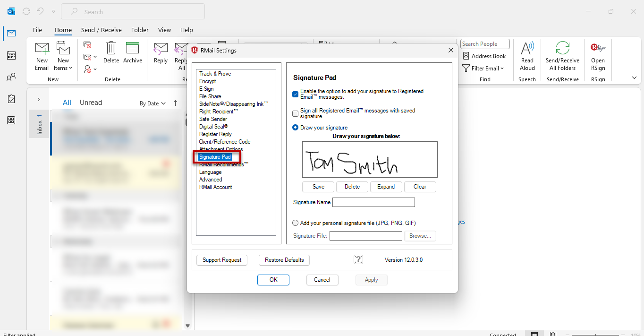Open the More Apps grid in the sidebar
This screenshot has width=644, height=336.
[x=11, y=121]
